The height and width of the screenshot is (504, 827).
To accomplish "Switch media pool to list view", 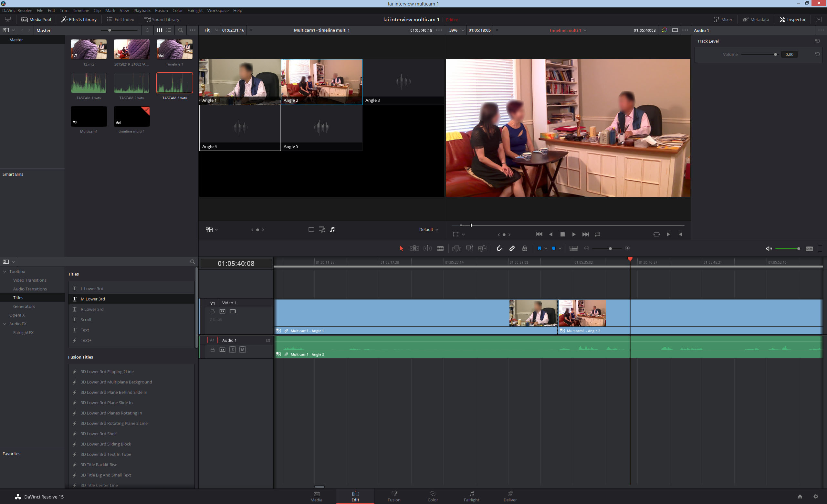I will (x=169, y=30).
